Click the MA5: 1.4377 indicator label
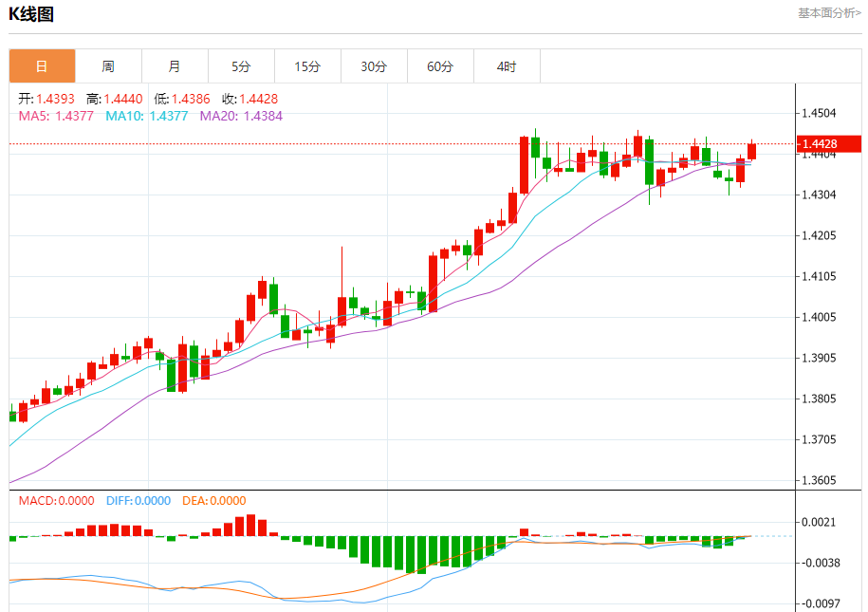 [x=56, y=116]
